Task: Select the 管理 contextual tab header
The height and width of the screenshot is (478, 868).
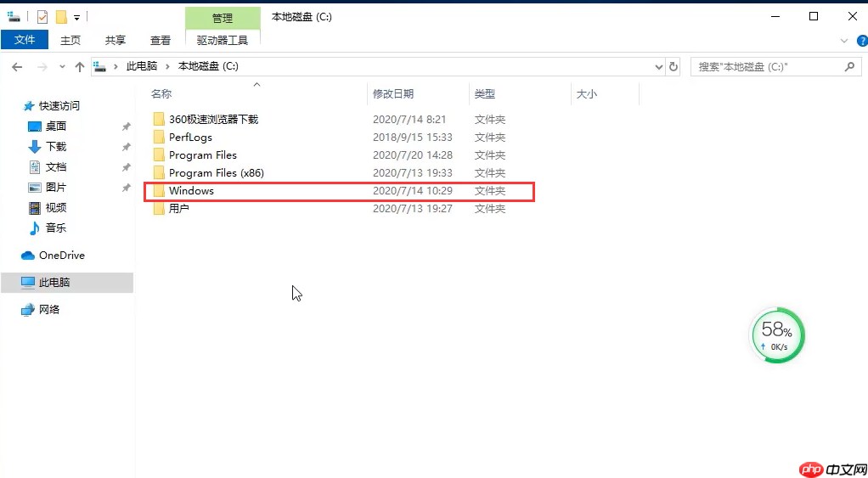Action: [x=223, y=19]
